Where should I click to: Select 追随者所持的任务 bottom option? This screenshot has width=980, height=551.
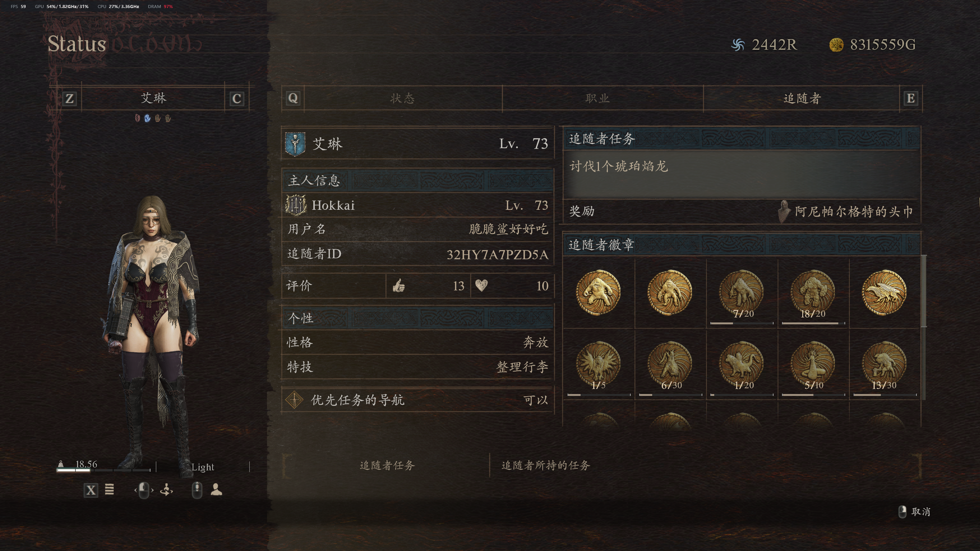546,465
